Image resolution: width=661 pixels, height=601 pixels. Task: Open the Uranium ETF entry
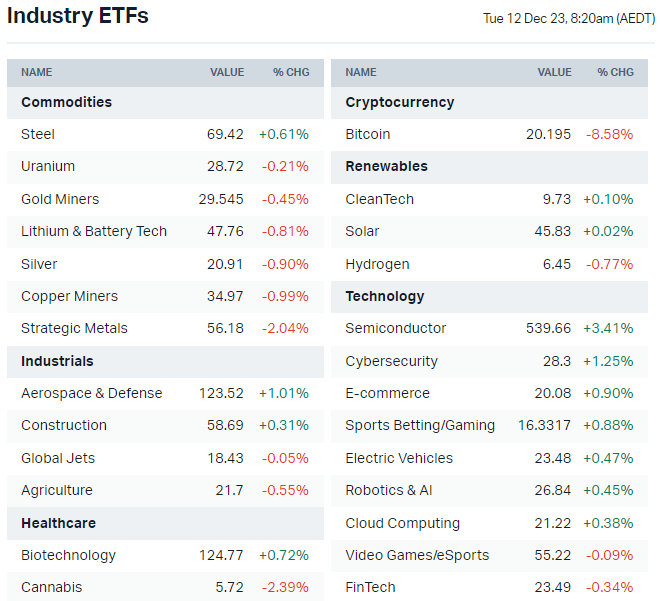click(x=48, y=166)
